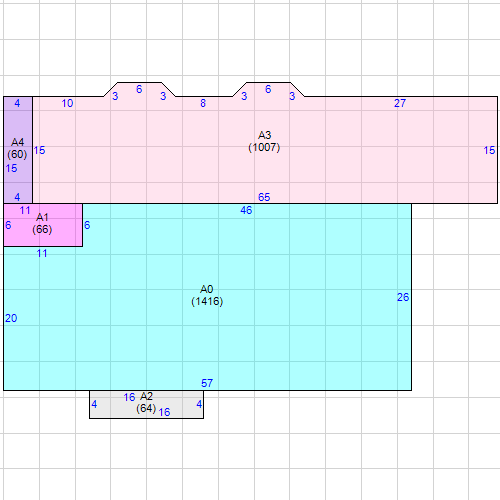Click the 27 dimension label on A3
500x500 pixels.
400,103
